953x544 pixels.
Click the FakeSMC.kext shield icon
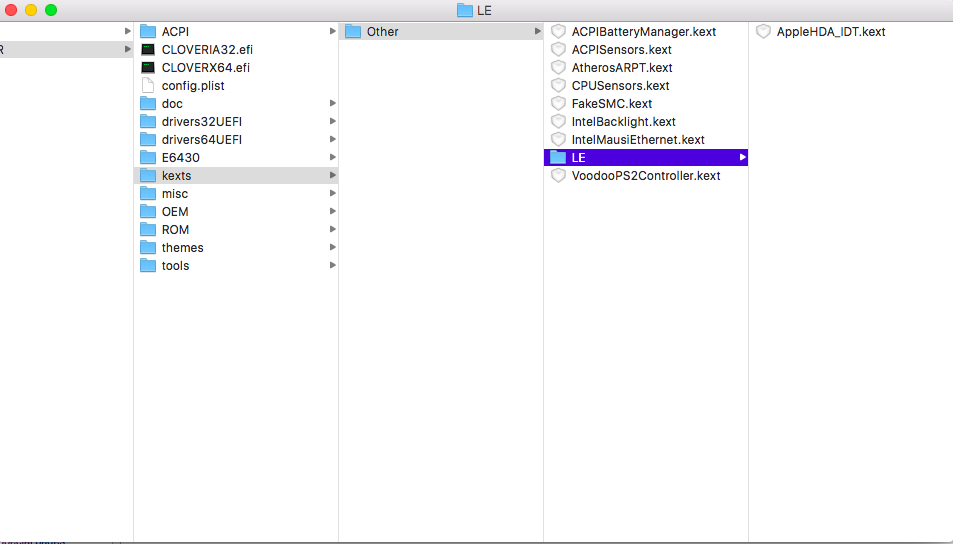(558, 104)
